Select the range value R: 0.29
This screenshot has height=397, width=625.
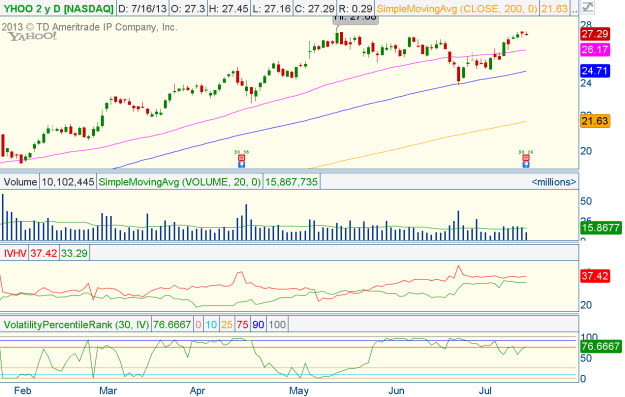click(356, 8)
